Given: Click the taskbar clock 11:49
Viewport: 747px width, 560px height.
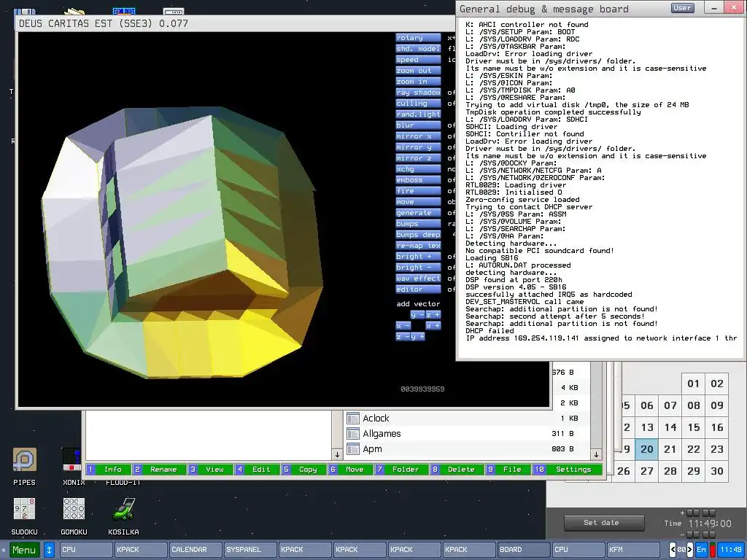Looking at the screenshot, I should (x=730, y=550).
